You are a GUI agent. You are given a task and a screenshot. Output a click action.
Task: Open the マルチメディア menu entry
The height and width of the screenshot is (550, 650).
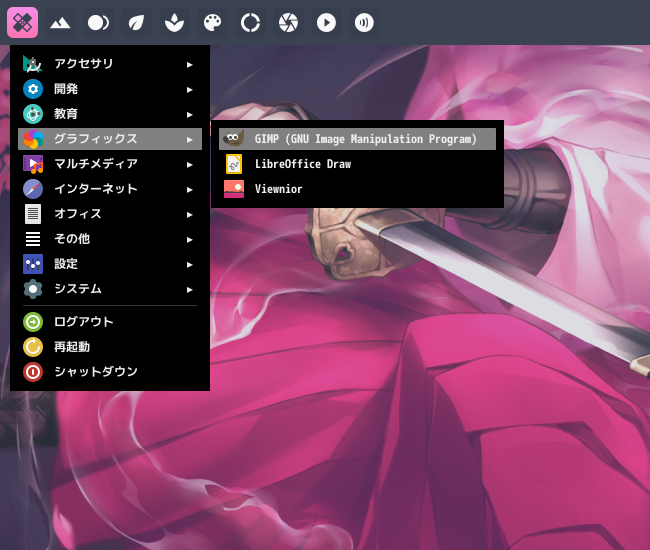(x=110, y=164)
